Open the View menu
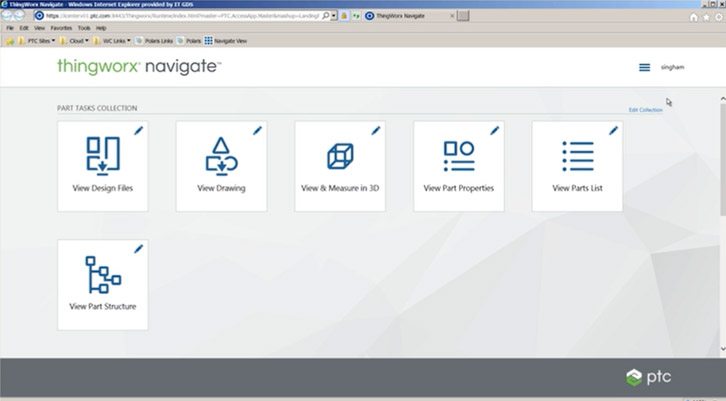This screenshot has width=726, height=401. [39, 28]
